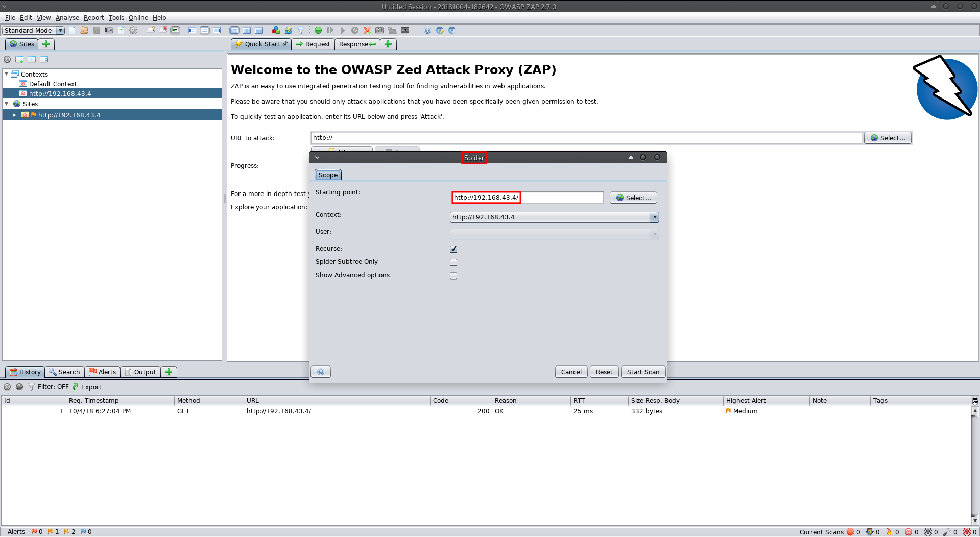The image size is (980, 537).
Task: Click the Start Scan button
Action: coord(643,372)
